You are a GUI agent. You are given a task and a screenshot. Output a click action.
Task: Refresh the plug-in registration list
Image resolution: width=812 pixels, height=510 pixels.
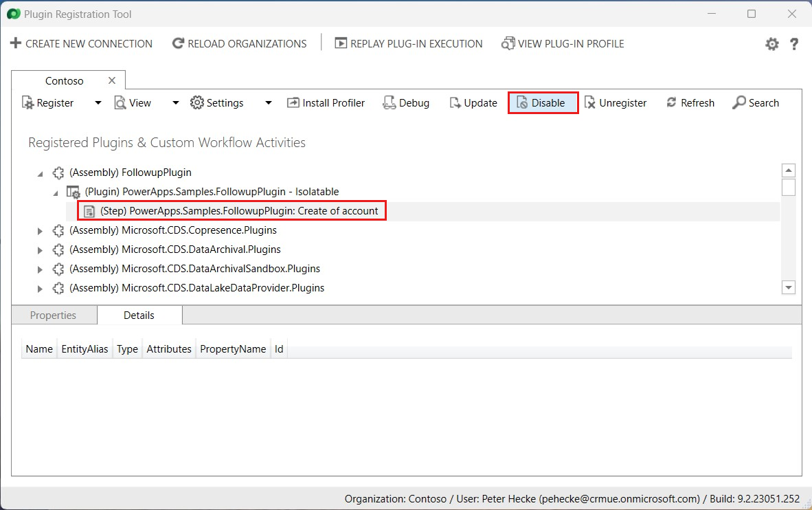click(690, 102)
